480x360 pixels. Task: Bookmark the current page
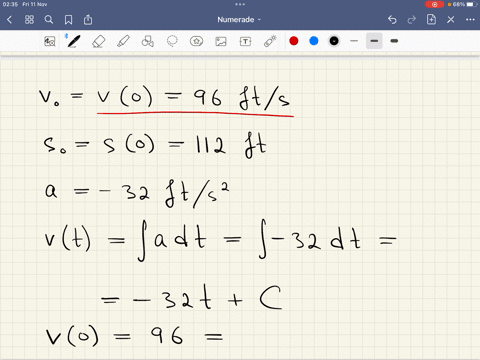click(68, 20)
